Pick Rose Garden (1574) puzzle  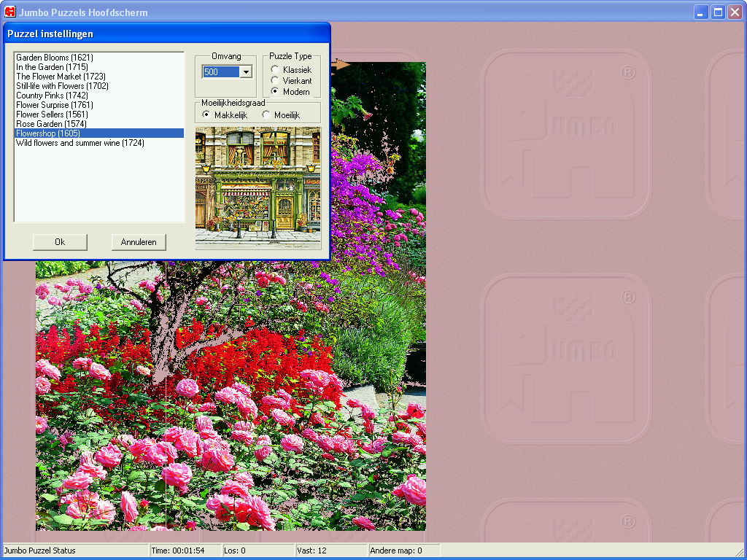[99, 124]
